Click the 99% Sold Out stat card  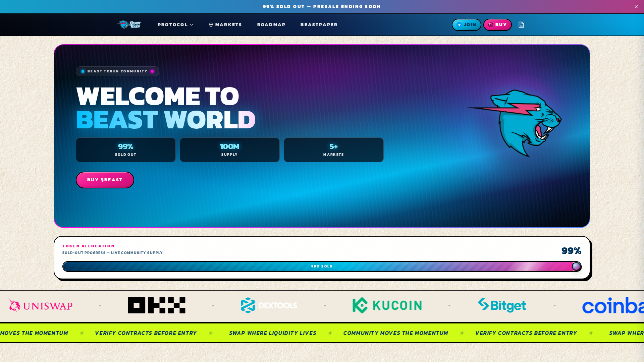(x=126, y=150)
